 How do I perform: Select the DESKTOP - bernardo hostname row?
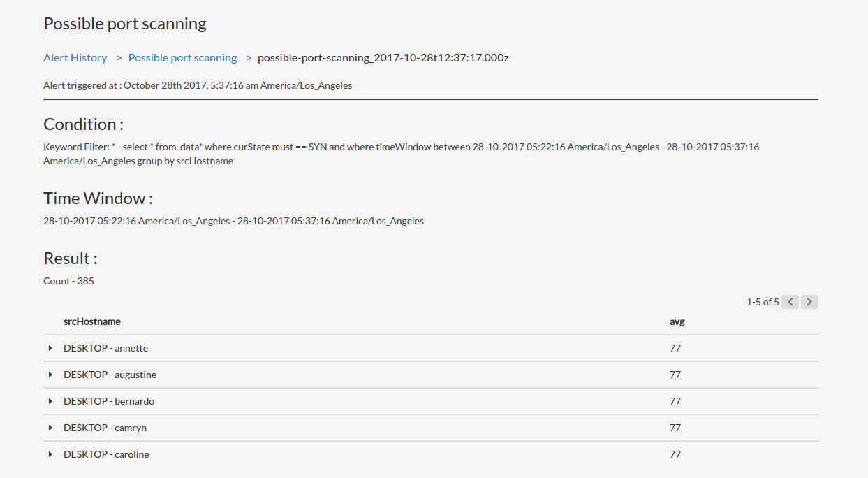[109, 400]
